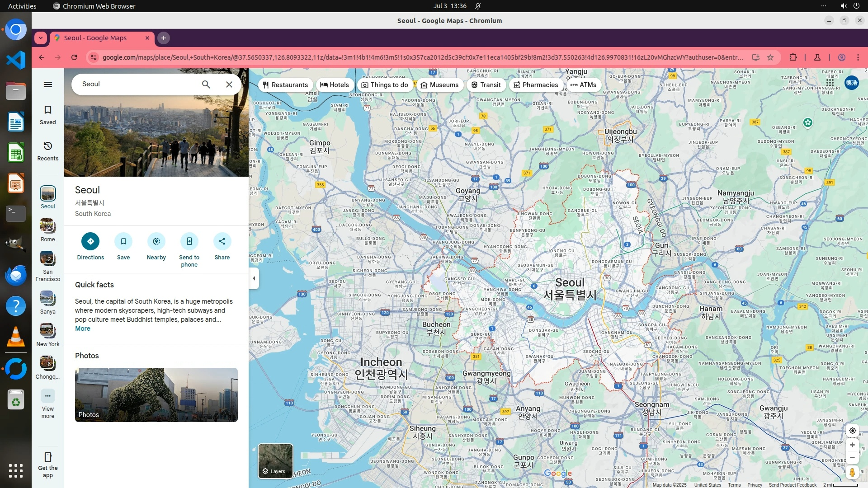Collapse the side panel arrow
This screenshot has height=488, width=868.
254,278
